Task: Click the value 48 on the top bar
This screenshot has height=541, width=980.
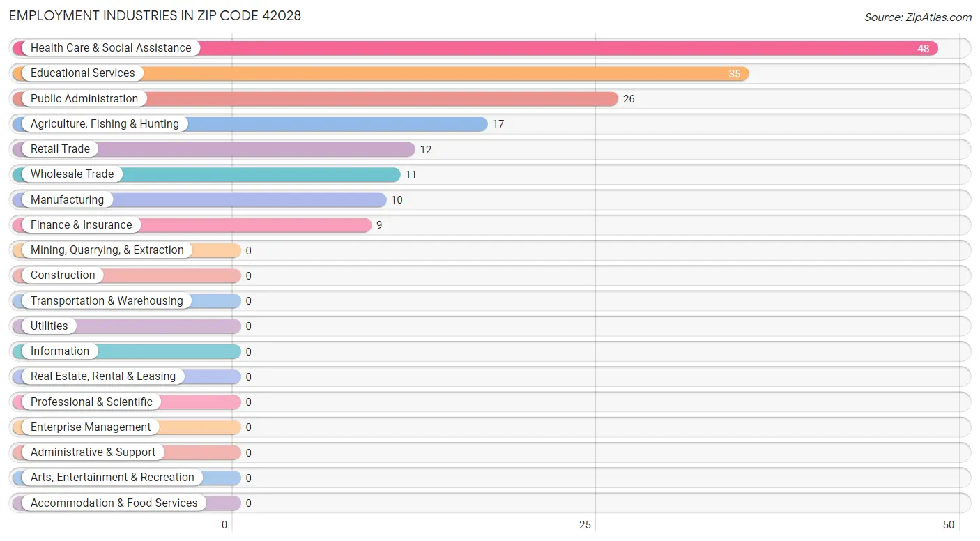Action: pyautogui.click(x=924, y=49)
